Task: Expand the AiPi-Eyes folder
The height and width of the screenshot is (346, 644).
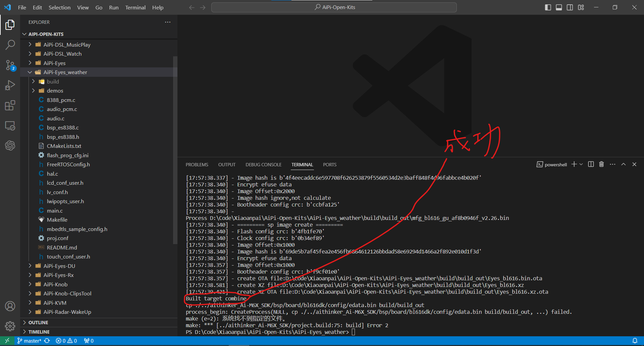Action: click(x=99, y=63)
